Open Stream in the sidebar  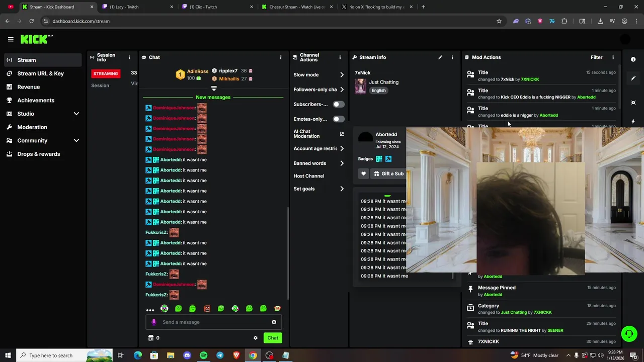pos(43,60)
